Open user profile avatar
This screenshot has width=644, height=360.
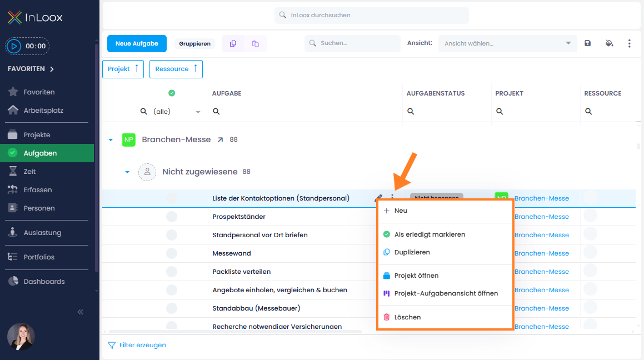point(21,337)
